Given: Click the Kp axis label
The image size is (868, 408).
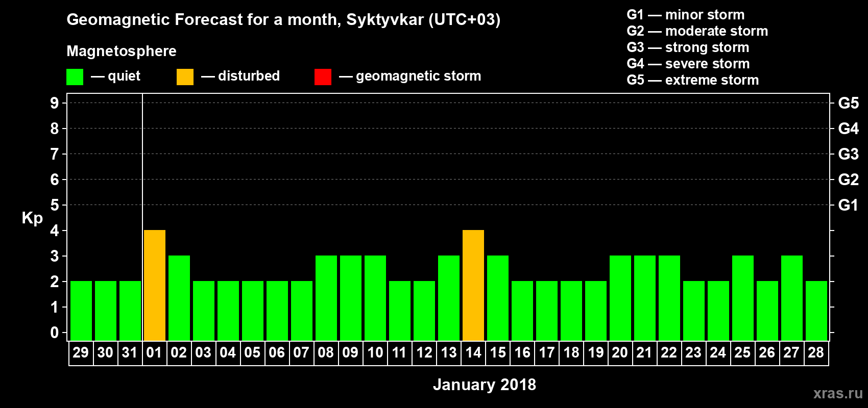Looking at the screenshot, I should (x=32, y=218).
